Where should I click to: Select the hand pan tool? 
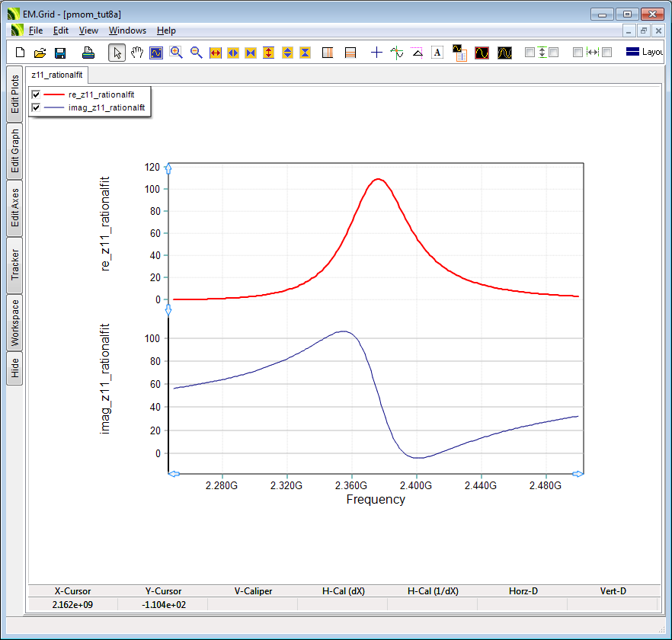coord(137,53)
